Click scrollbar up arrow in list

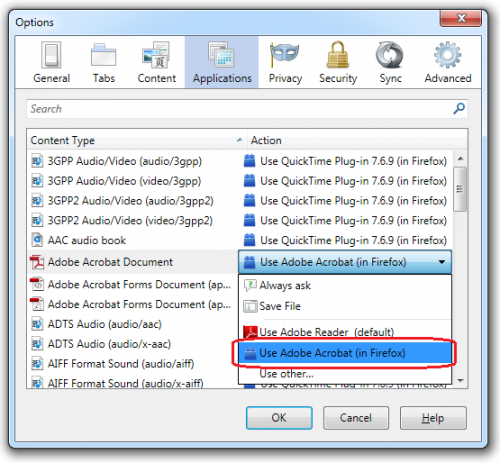(x=461, y=159)
